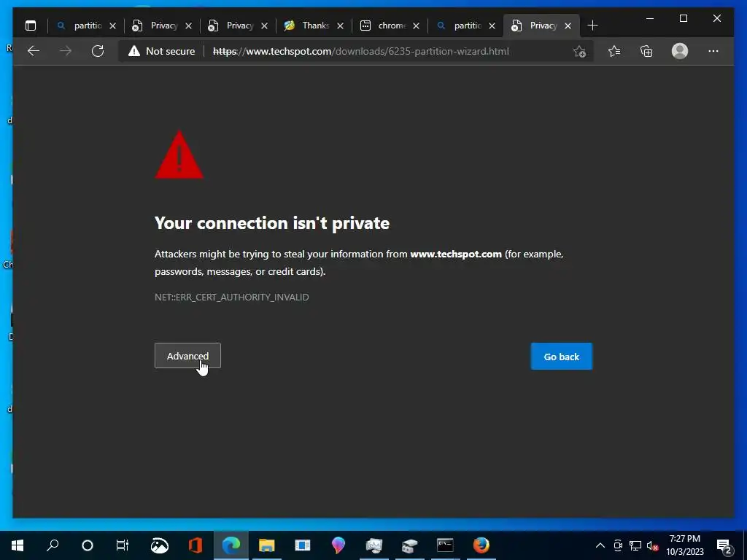747x560 pixels.
Task: Click the bold www.techspot.com text
Action: tap(456, 254)
